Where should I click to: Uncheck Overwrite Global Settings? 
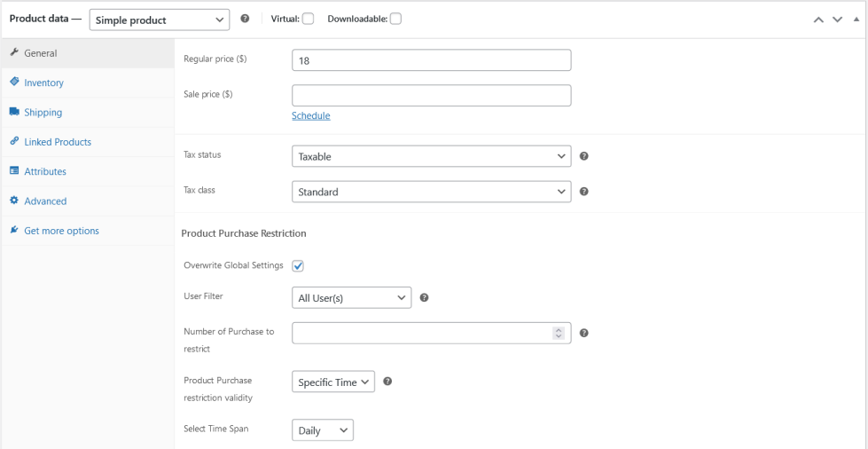tap(298, 266)
